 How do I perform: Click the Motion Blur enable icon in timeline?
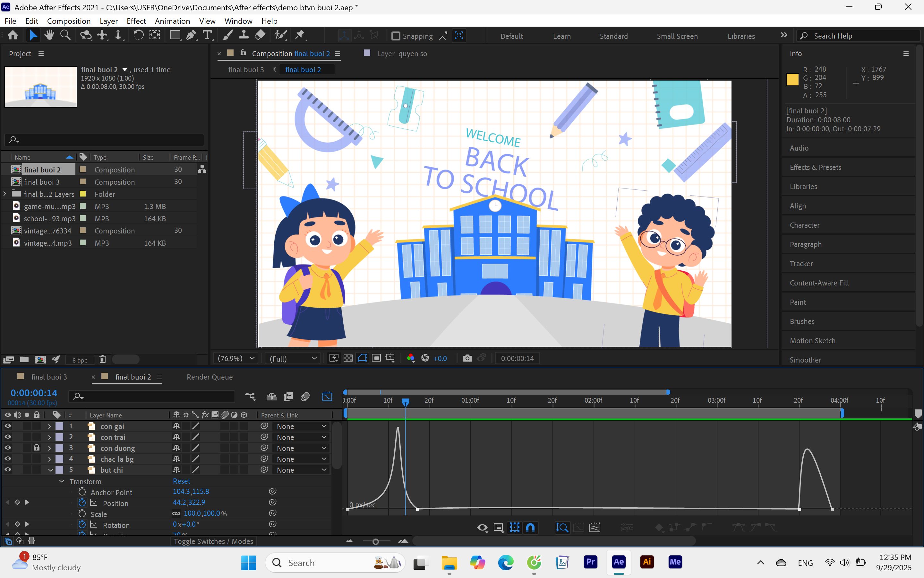(305, 397)
